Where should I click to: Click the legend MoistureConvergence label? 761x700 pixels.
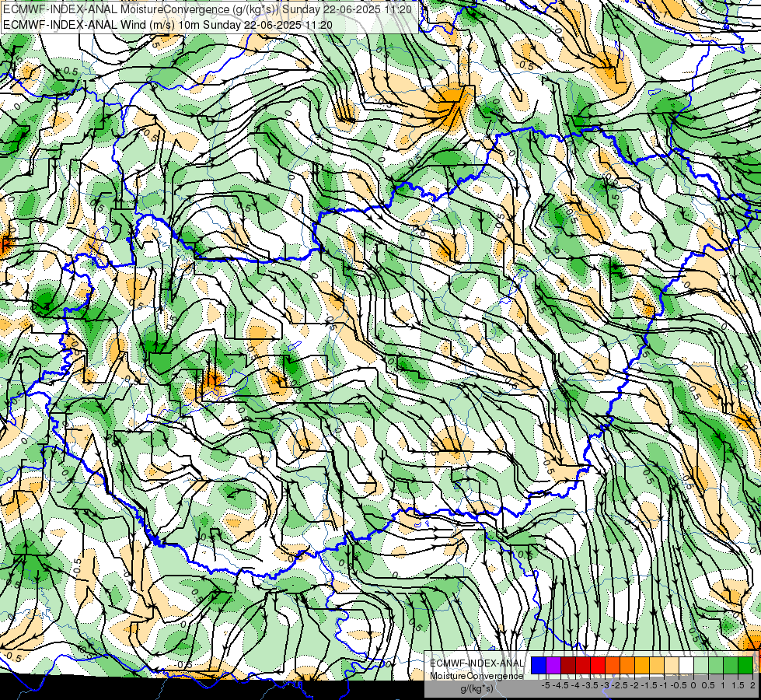tap(476, 676)
